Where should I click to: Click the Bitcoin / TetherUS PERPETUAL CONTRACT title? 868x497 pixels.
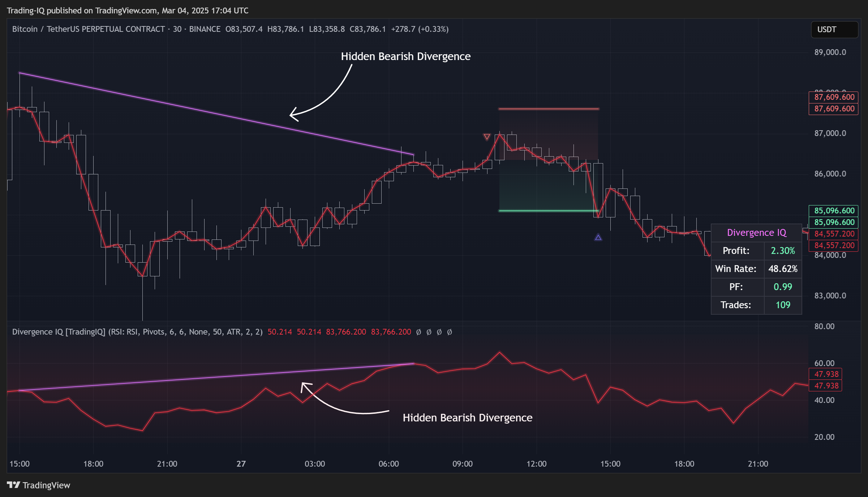pyautogui.click(x=89, y=29)
